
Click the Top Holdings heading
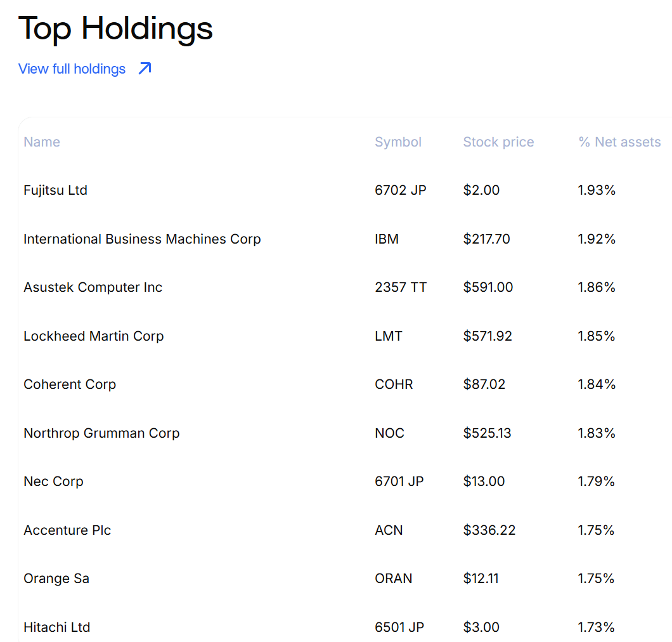tap(115, 29)
